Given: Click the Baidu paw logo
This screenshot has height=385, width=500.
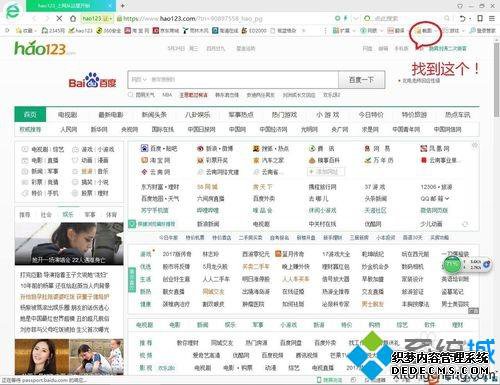Looking at the screenshot, I should pyautogui.click(x=92, y=80).
